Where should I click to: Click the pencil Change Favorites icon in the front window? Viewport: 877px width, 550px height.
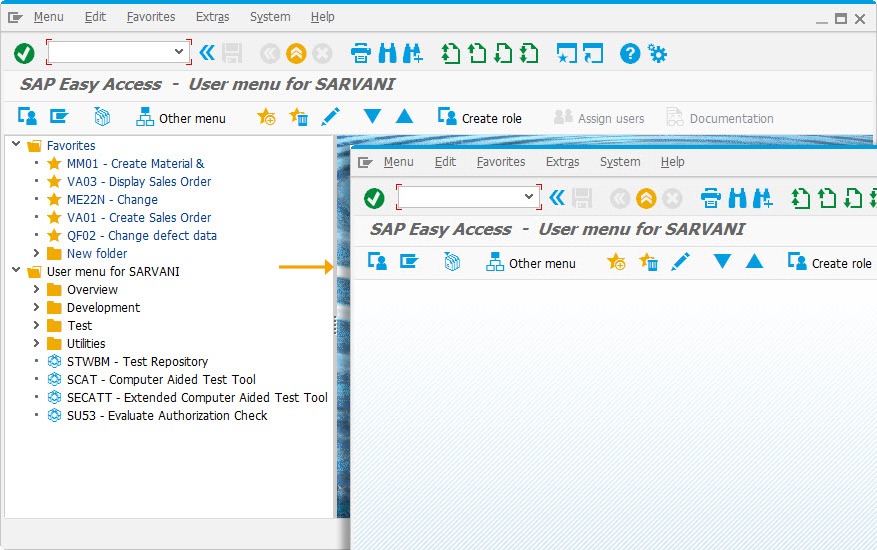click(681, 261)
